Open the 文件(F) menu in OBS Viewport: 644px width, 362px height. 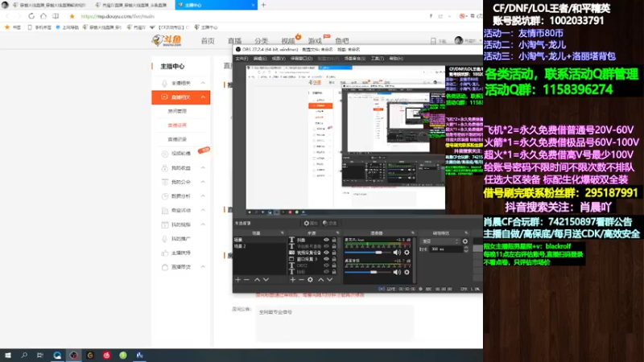point(242,59)
